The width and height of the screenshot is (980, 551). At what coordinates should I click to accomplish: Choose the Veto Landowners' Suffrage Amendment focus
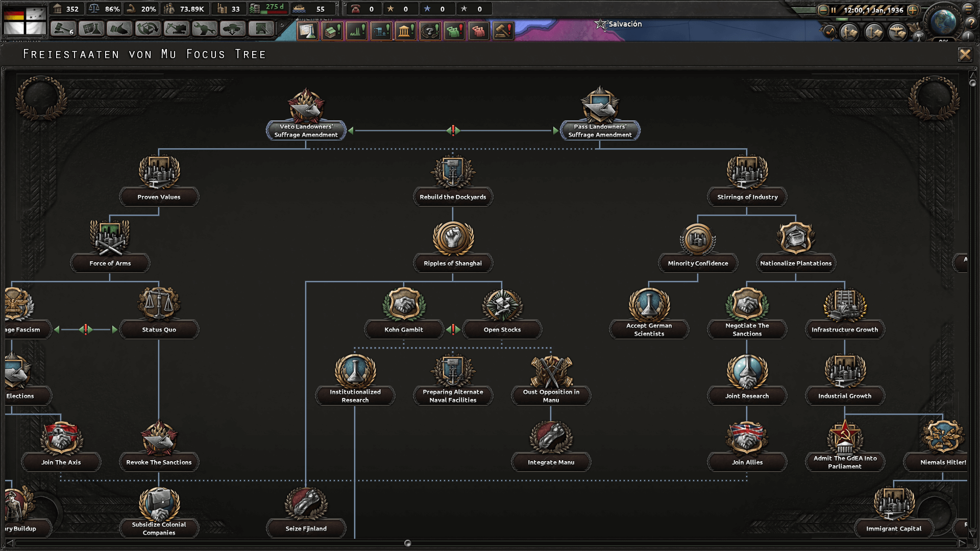pyautogui.click(x=306, y=131)
